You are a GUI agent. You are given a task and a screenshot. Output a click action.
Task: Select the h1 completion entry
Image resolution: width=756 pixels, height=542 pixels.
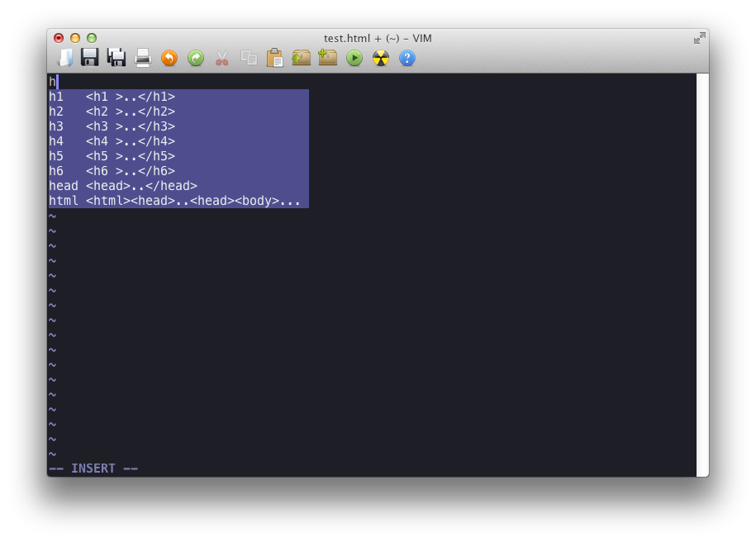point(178,97)
